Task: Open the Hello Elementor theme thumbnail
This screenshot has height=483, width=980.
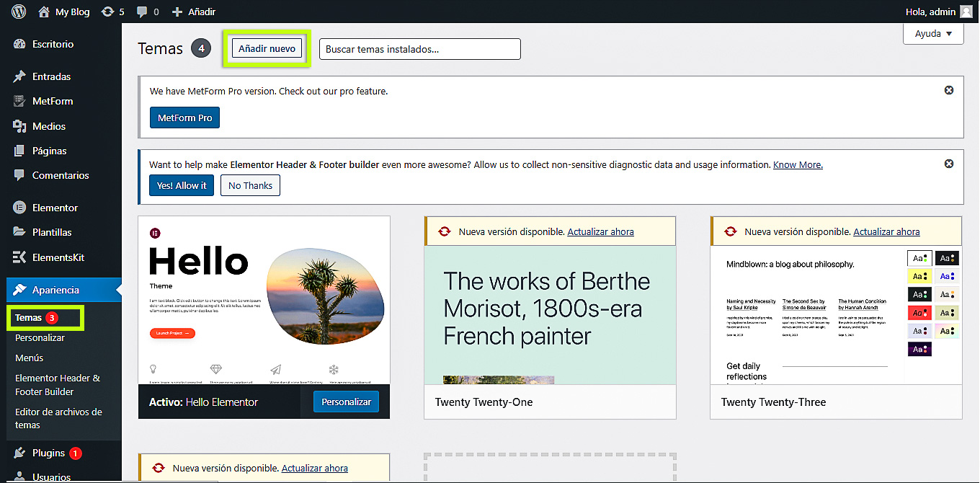Action: (x=264, y=300)
